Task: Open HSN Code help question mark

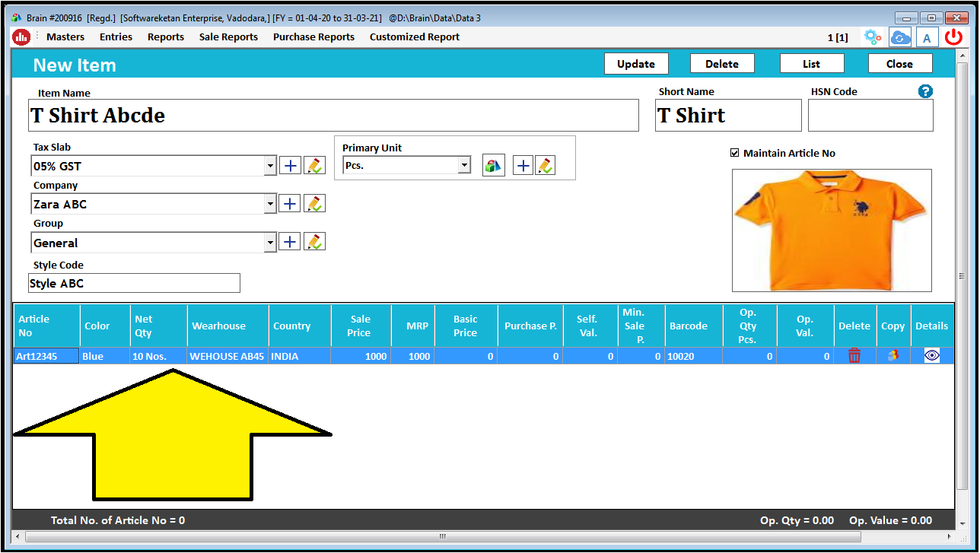Action: point(925,91)
